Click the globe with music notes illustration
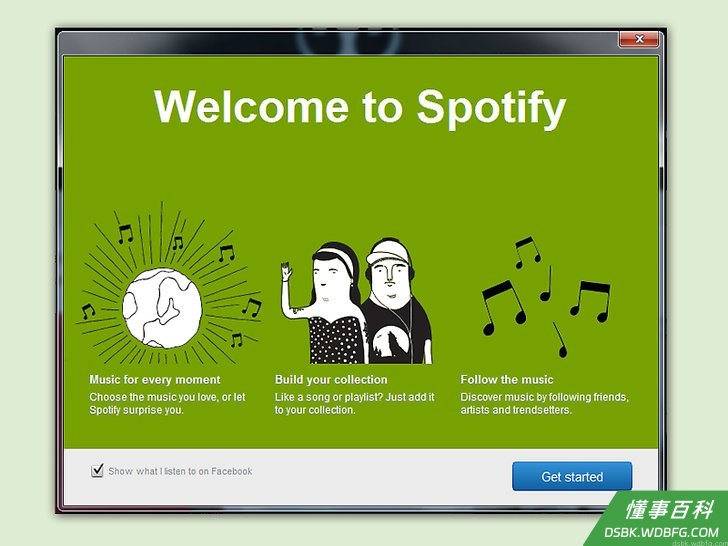Image resolution: width=728 pixels, height=546 pixels. [168, 284]
